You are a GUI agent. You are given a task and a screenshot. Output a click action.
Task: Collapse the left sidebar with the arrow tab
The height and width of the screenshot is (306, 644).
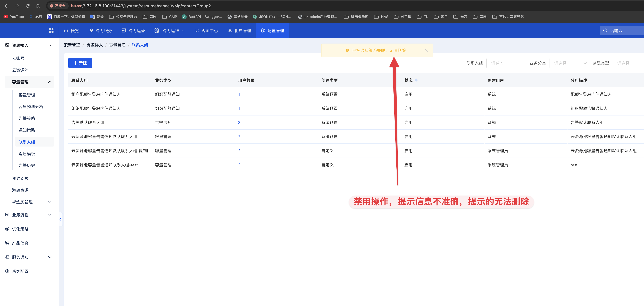coord(61,219)
